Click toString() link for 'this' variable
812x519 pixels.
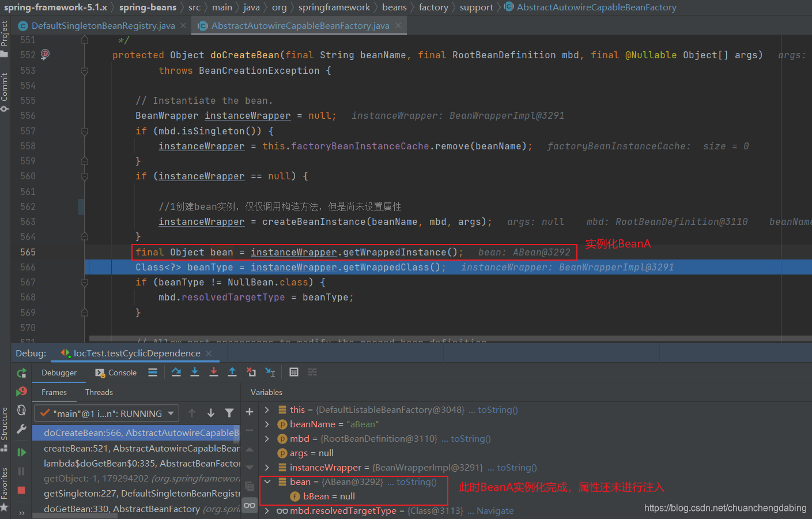click(498, 410)
